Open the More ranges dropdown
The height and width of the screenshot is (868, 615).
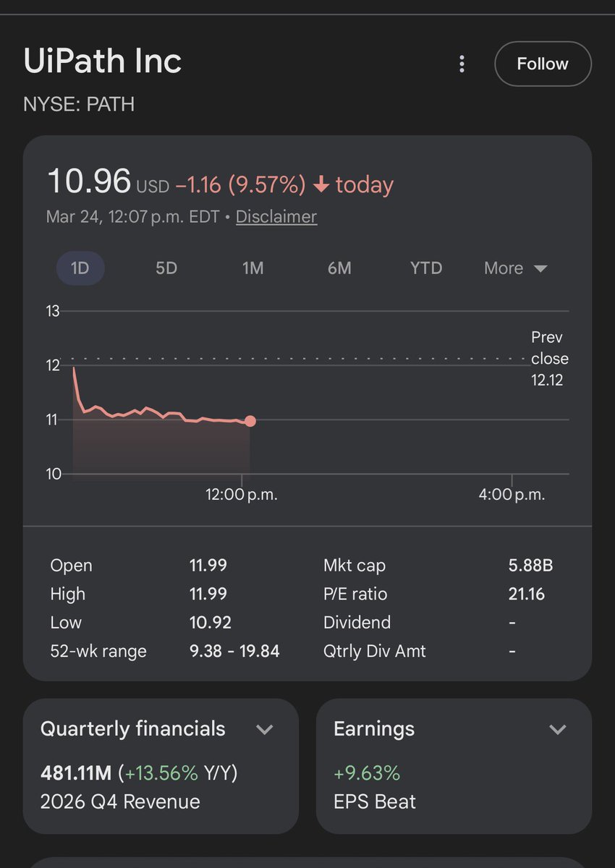click(515, 268)
